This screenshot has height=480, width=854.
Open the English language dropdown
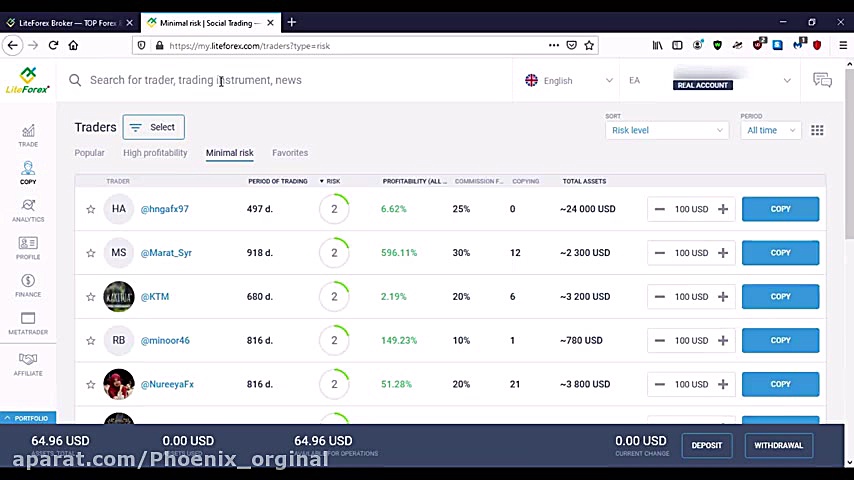pos(569,81)
